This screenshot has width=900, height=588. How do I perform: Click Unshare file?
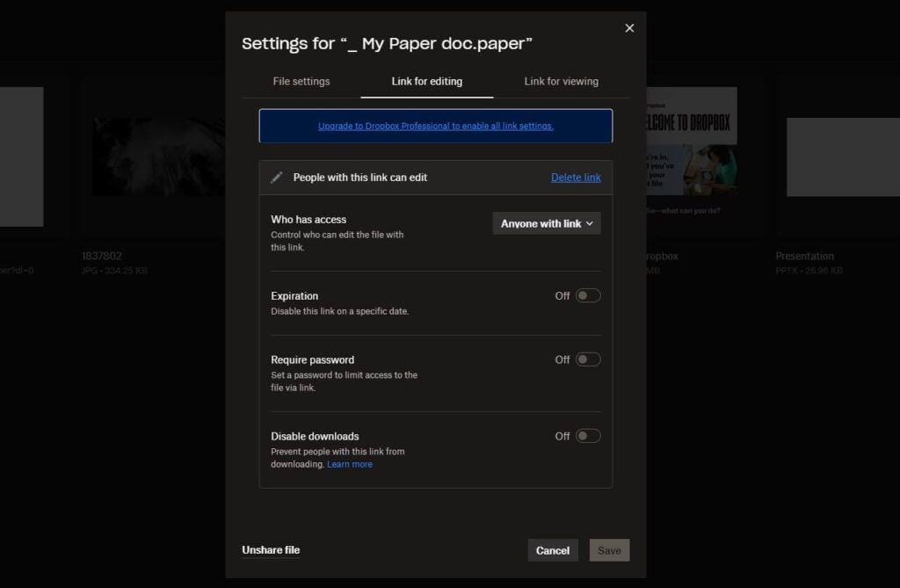coord(271,550)
